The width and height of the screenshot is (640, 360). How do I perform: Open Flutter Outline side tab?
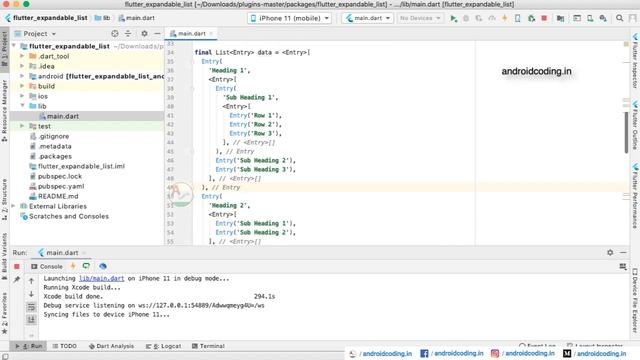tap(635, 126)
